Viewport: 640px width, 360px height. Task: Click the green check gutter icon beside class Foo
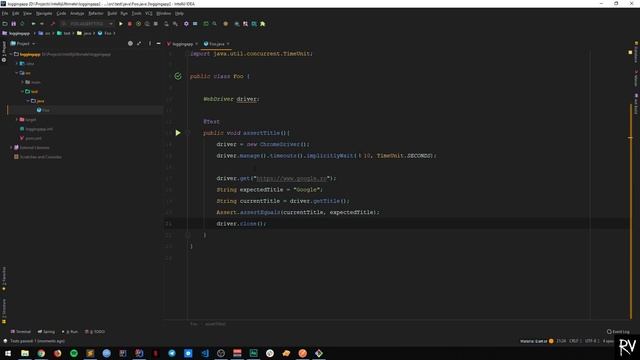point(178,76)
